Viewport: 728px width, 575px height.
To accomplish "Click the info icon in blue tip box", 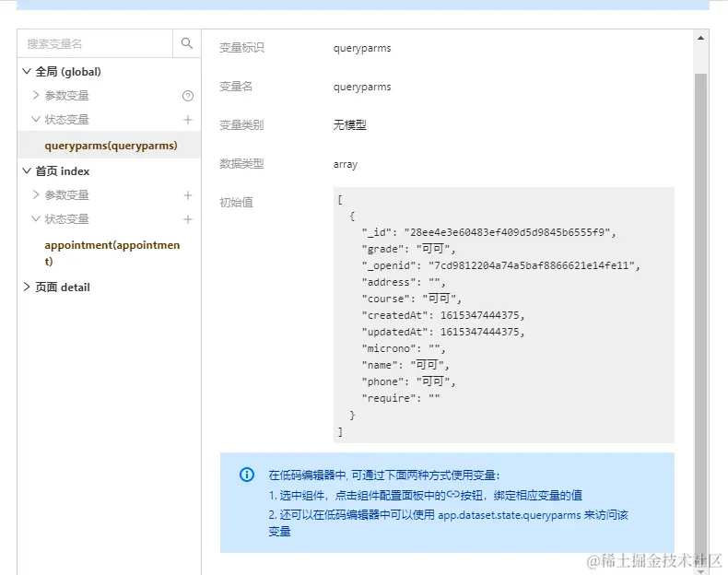I will [247, 475].
